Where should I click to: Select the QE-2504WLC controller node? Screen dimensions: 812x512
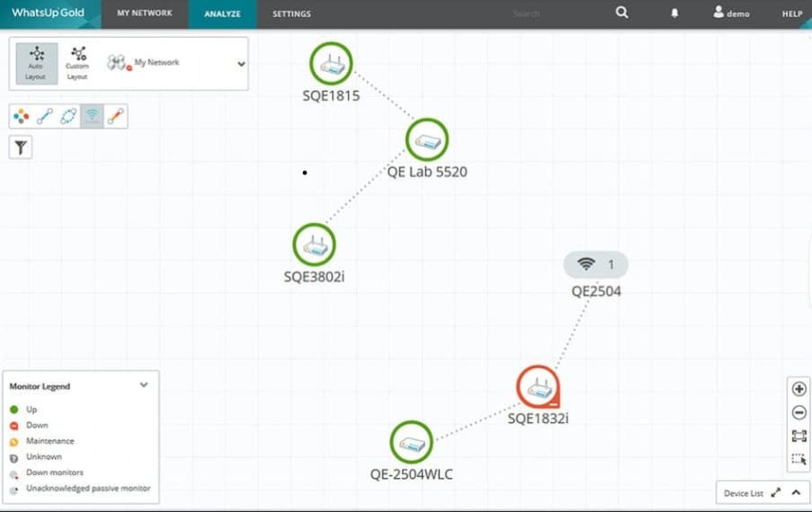[x=412, y=442]
